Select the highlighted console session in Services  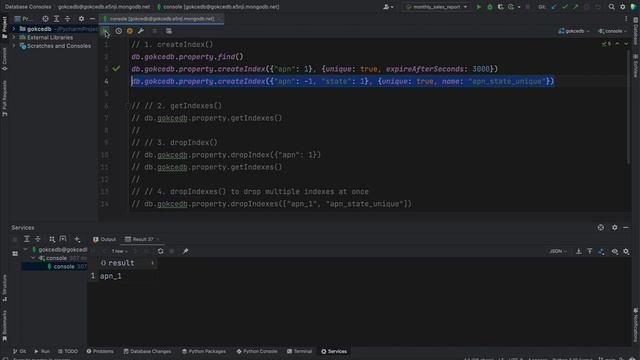(54, 267)
